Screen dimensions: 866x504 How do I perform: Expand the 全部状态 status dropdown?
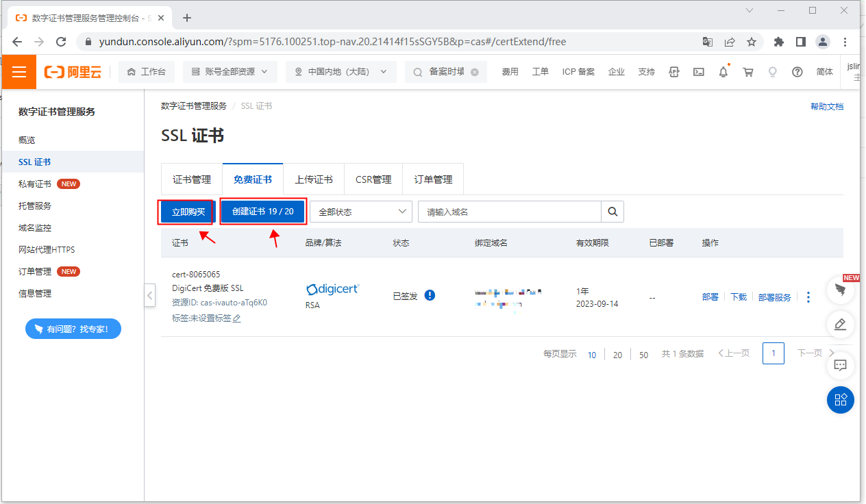click(361, 212)
